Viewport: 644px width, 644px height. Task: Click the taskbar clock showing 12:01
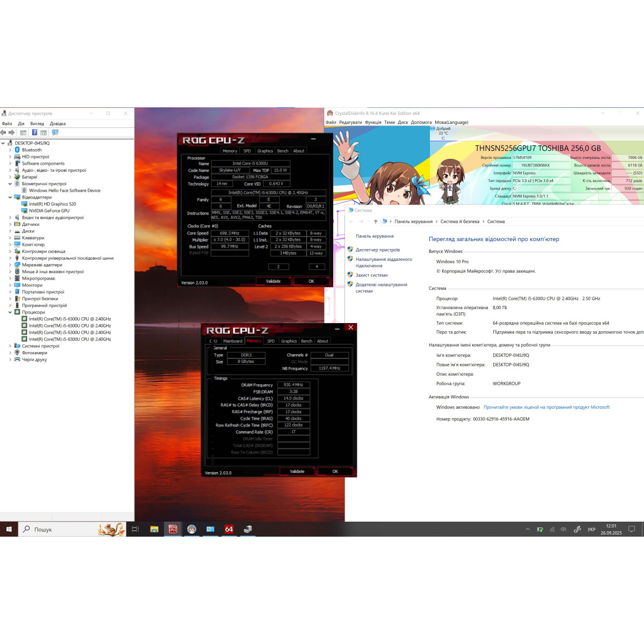click(611, 529)
